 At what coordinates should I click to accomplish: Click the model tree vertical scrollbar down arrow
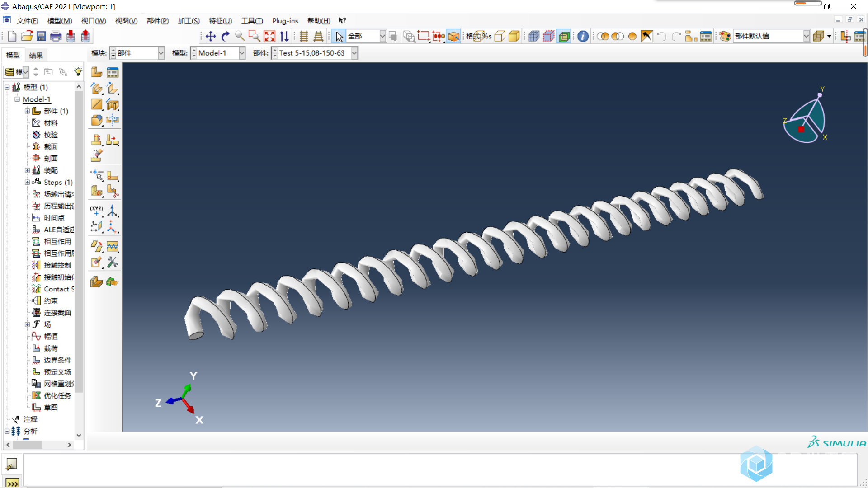coord(79,436)
